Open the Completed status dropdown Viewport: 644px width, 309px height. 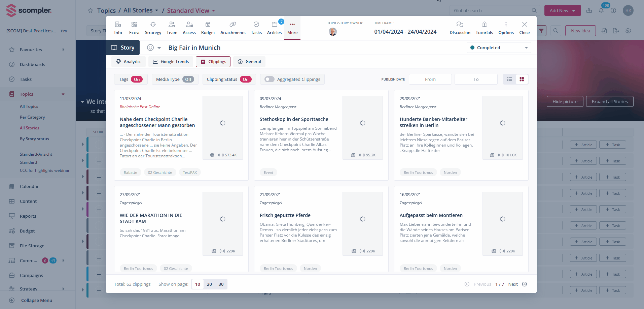[x=499, y=48]
